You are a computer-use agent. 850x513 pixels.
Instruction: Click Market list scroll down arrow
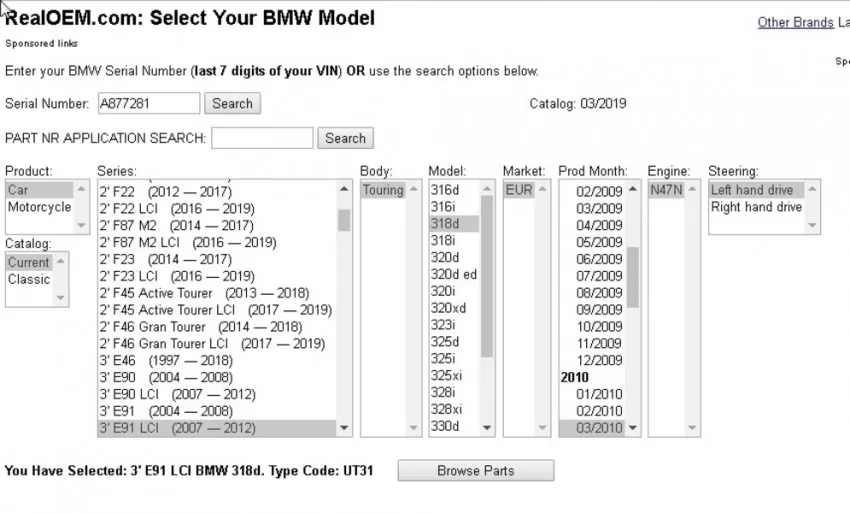pos(543,428)
